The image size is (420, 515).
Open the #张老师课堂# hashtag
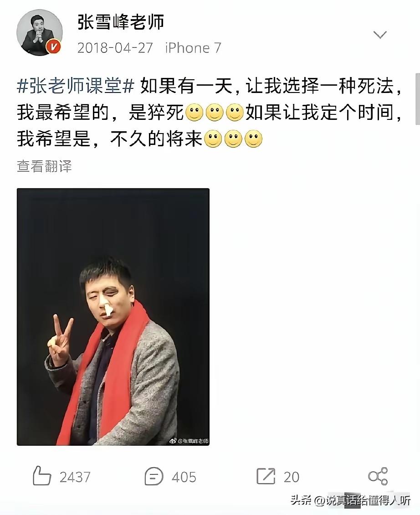(76, 87)
